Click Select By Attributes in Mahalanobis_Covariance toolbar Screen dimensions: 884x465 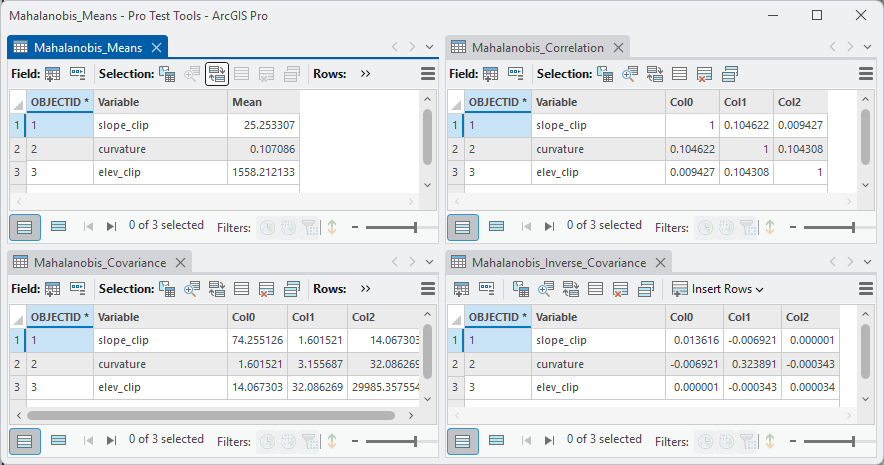coord(167,289)
